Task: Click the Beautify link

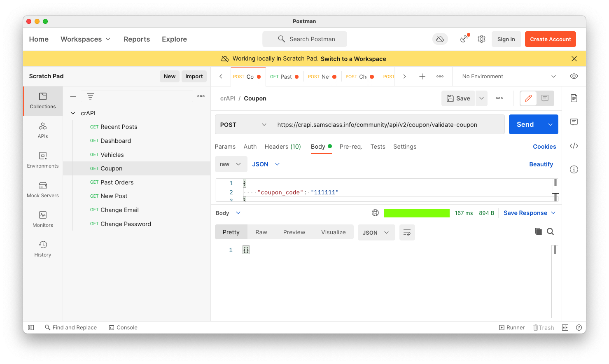Action: (541, 164)
